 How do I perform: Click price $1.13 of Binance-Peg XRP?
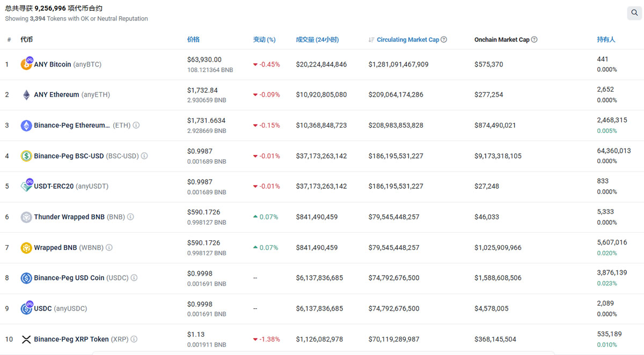click(x=196, y=335)
